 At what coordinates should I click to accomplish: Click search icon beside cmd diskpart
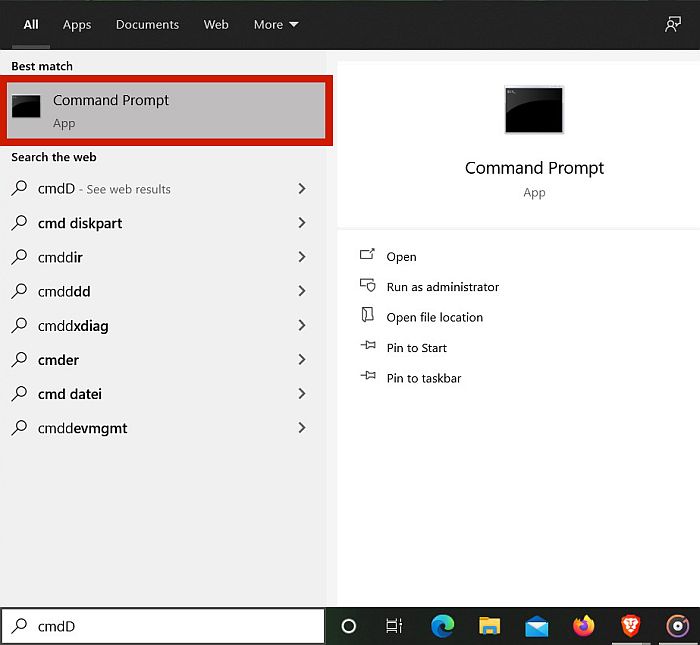click(19, 223)
